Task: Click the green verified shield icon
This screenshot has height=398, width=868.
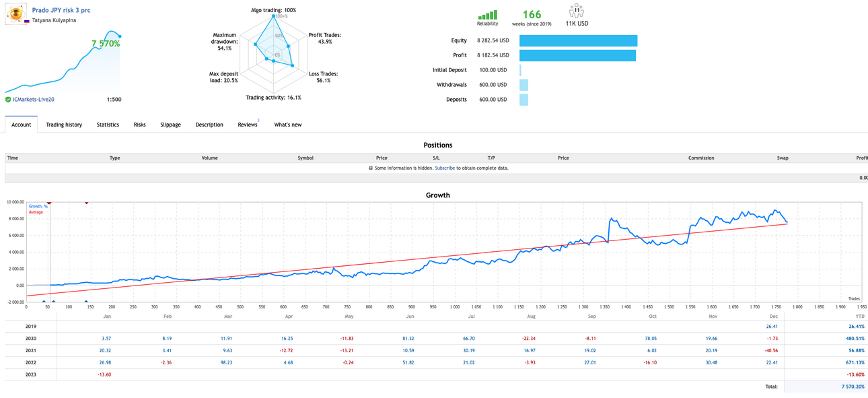Action: (x=8, y=100)
